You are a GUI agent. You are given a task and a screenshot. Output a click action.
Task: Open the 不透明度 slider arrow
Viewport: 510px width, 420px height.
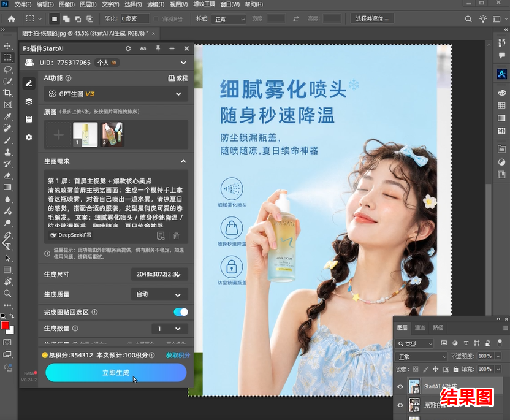[x=498, y=356]
